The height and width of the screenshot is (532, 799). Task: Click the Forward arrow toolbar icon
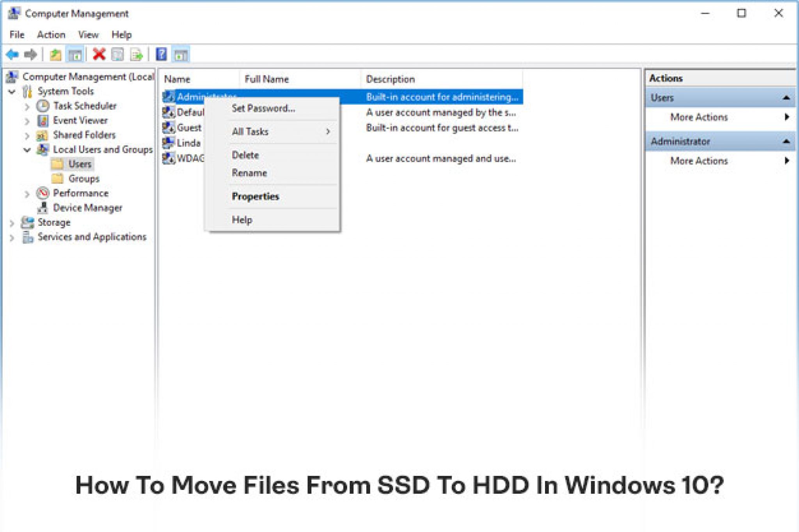(x=30, y=55)
